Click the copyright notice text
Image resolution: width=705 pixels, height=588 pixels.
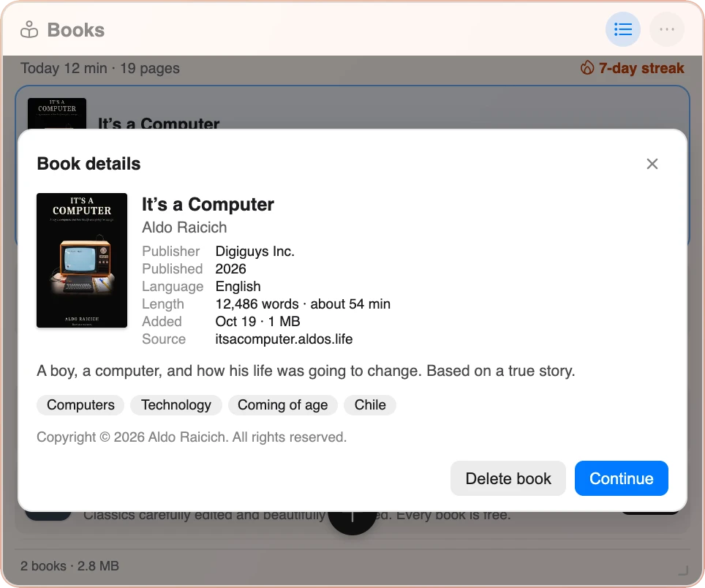(192, 437)
